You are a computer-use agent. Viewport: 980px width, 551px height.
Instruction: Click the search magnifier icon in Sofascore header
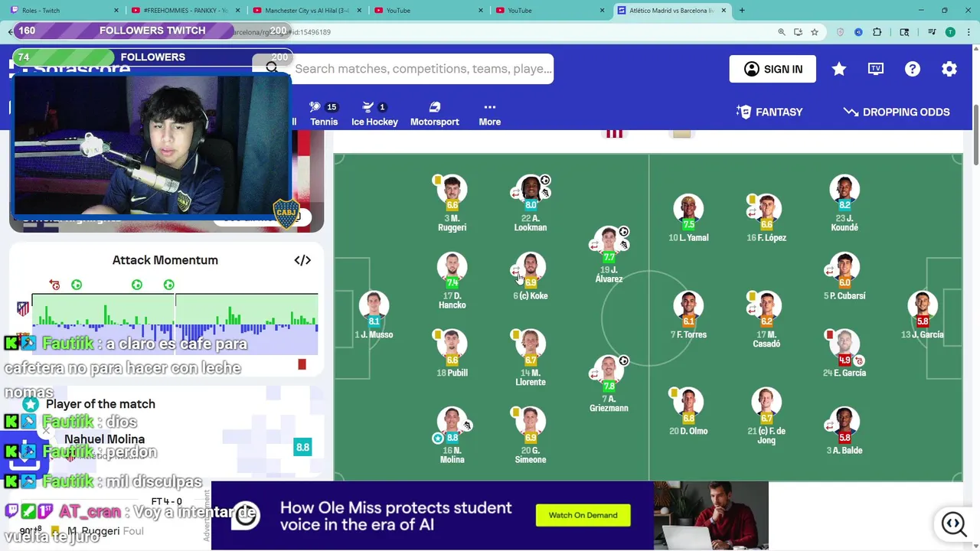(272, 68)
